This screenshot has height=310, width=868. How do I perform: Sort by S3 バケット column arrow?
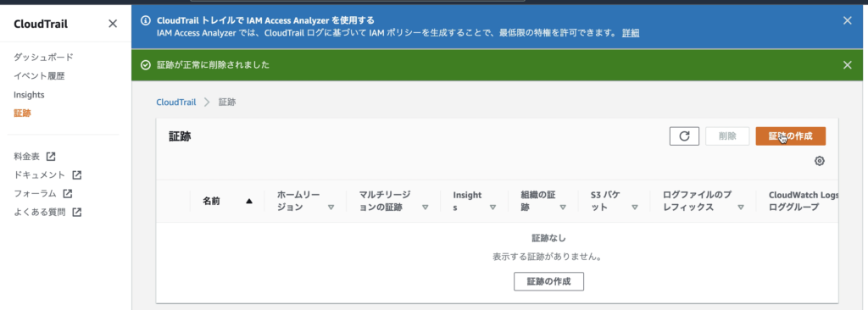coord(634,208)
